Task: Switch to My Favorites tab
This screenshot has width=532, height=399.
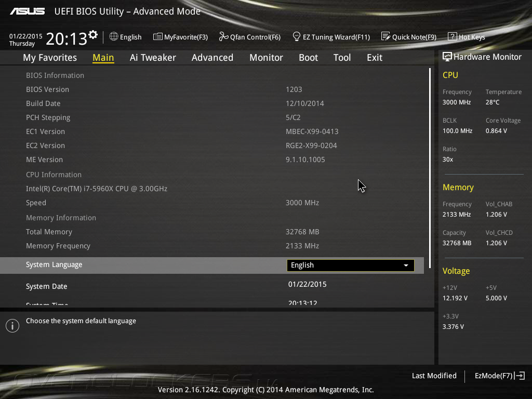Action: 50,58
